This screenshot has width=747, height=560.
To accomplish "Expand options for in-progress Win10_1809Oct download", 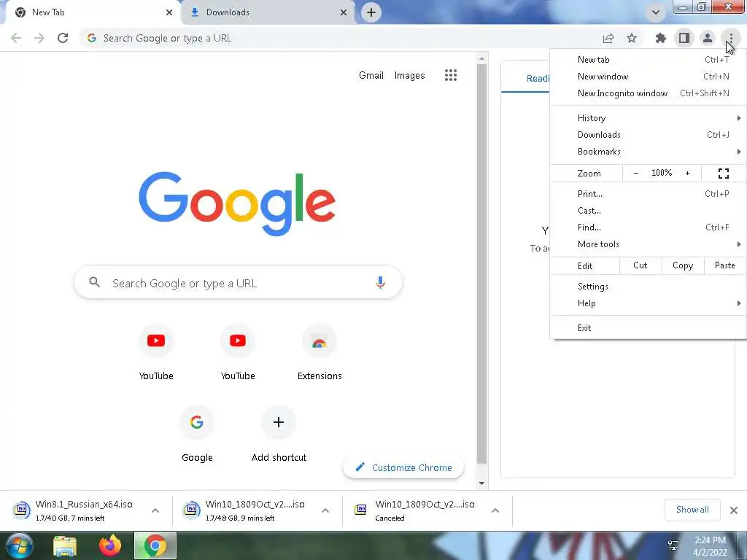I will pos(325,510).
